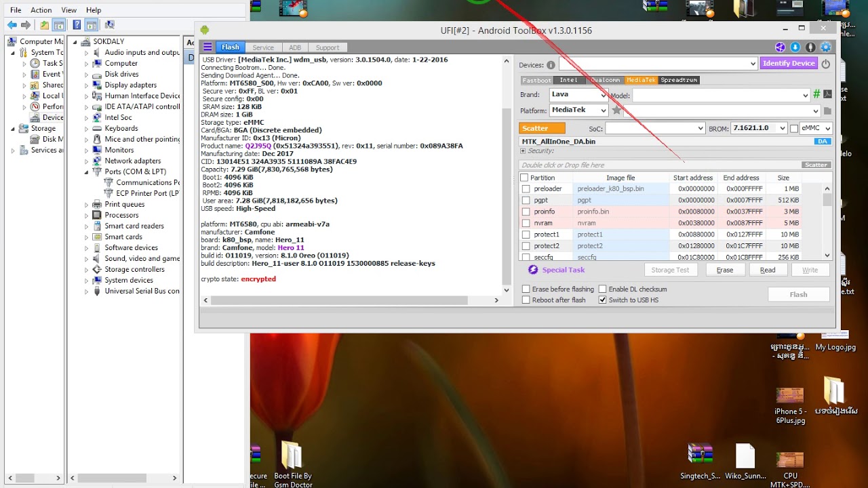Click the blue download icon in UFI header

coord(795,47)
